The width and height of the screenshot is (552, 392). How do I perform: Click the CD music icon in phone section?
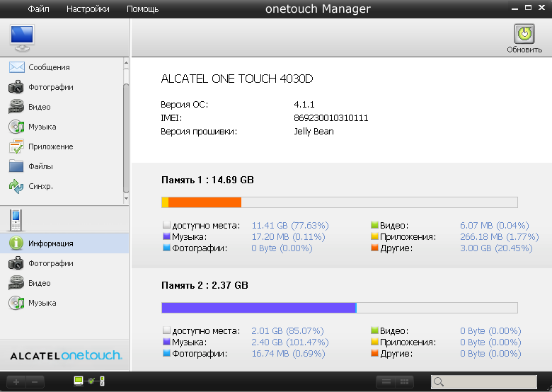(16, 303)
